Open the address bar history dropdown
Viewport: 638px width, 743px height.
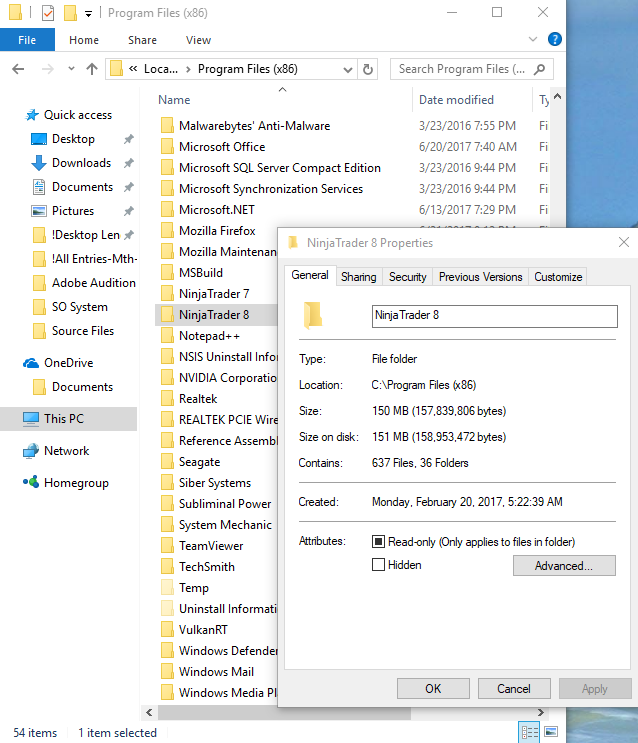tap(348, 70)
